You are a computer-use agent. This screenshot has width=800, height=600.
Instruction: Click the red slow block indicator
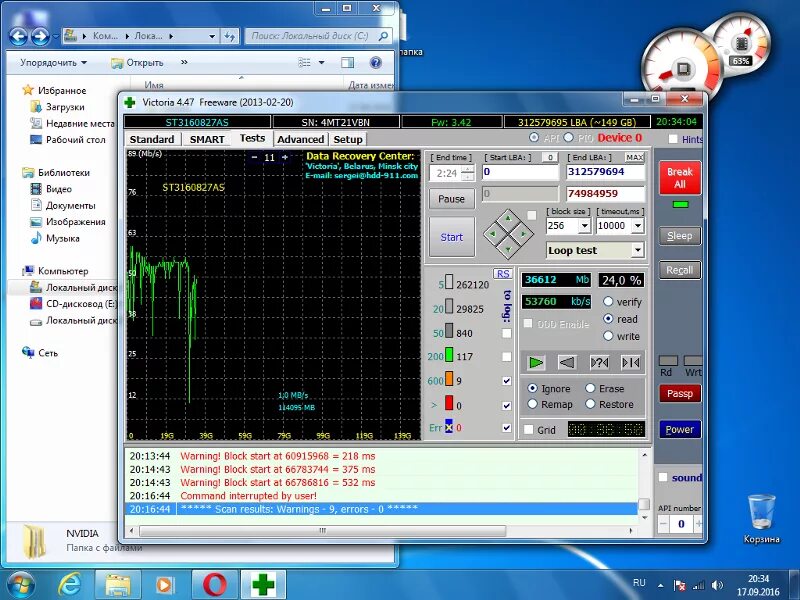[449, 403]
